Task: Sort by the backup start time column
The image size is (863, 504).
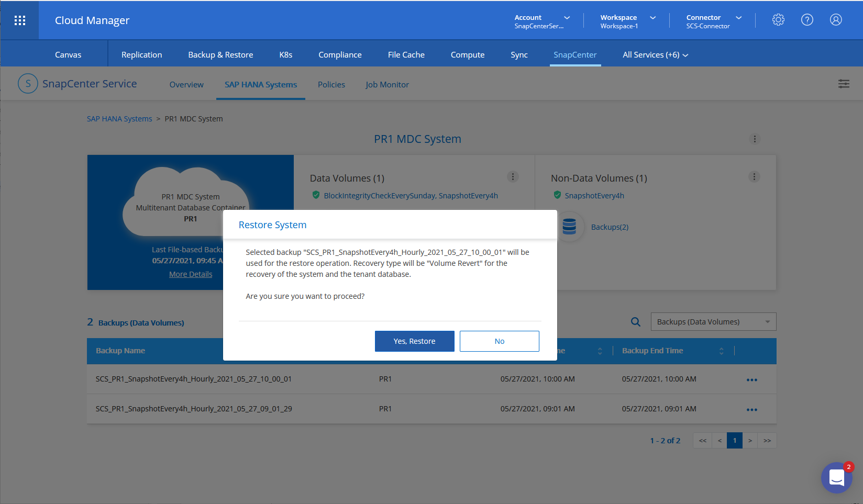Action: click(x=600, y=351)
